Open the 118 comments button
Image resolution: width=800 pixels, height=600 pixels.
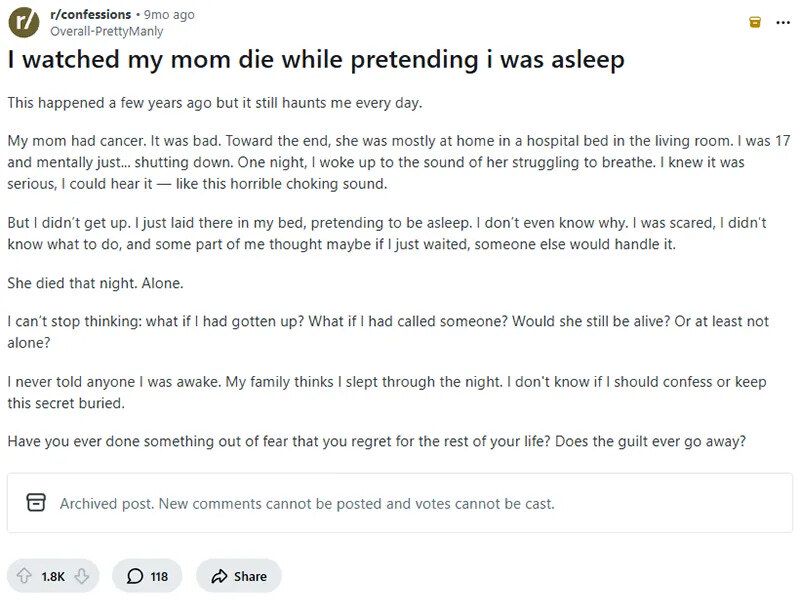147,576
